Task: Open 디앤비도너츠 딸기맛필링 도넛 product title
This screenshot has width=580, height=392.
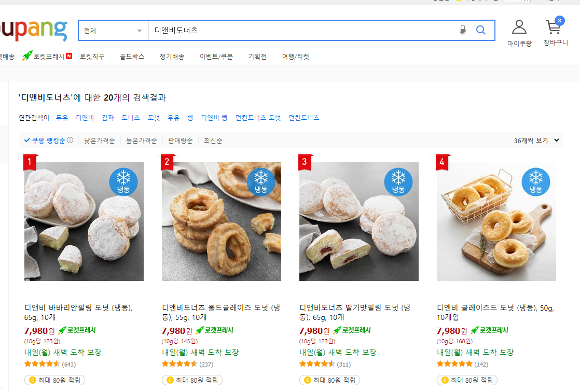Action: coord(355,312)
